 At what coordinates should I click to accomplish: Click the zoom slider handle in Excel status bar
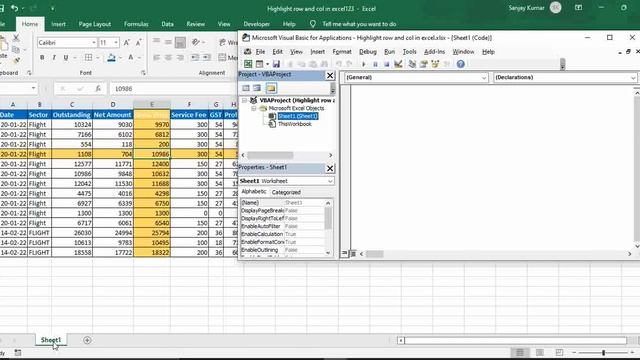tap(603, 352)
